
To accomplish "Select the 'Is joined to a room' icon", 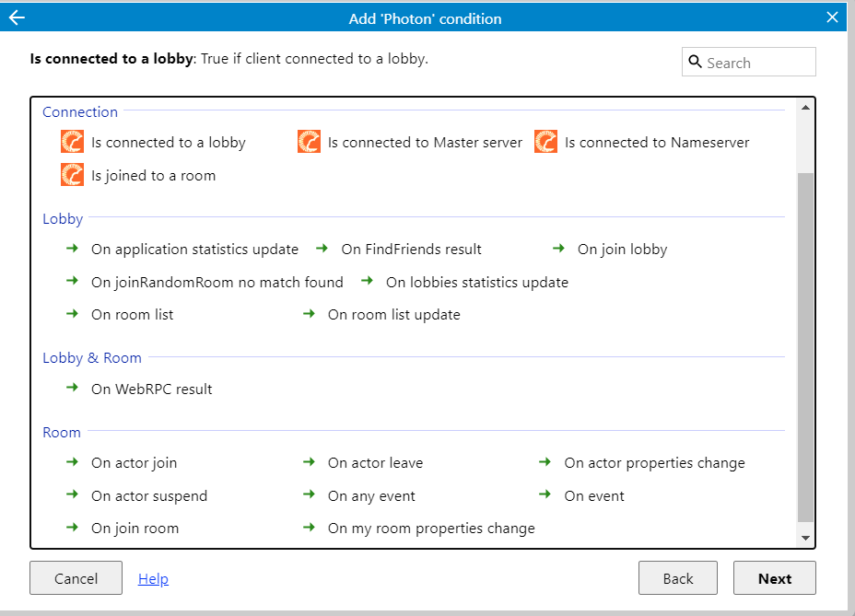I will [72, 175].
